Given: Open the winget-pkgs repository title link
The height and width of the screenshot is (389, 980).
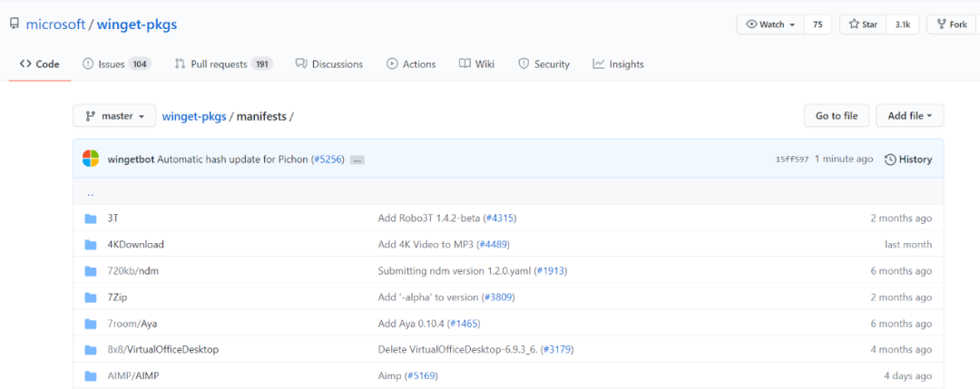Looking at the screenshot, I should click(137, 24).
